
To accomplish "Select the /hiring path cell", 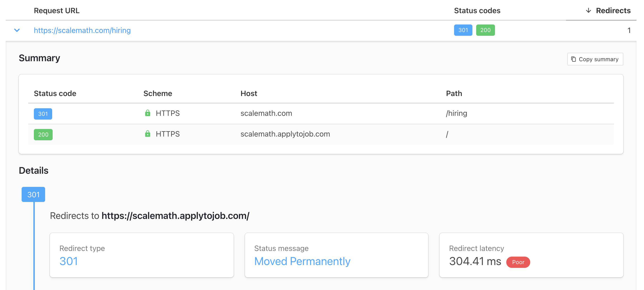I will tap(456, 113).
